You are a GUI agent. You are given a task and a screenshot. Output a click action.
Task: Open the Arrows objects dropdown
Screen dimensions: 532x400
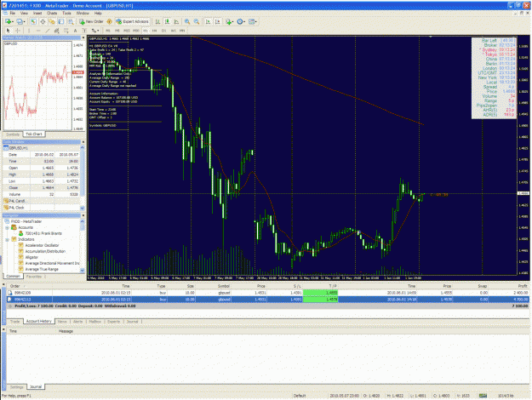click(95, 31)
